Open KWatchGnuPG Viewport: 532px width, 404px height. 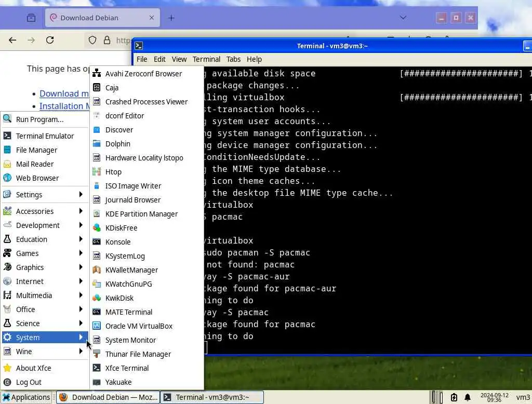point(147,284)
